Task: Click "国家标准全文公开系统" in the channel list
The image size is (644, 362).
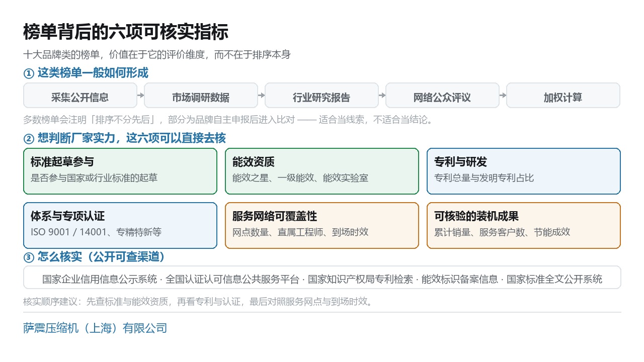Action: click(x=554, y=279)
